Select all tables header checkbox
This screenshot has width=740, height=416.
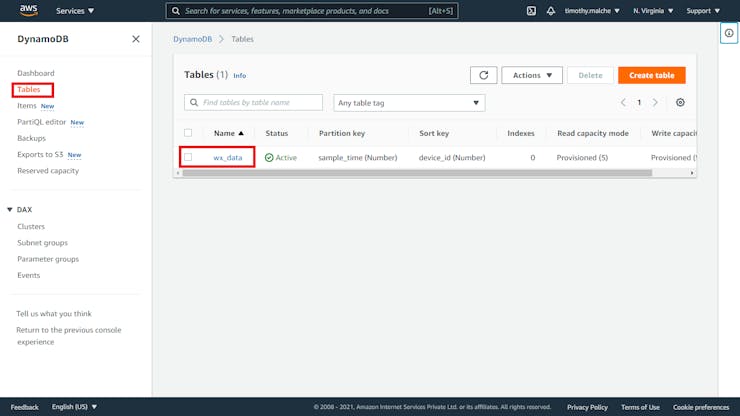pyautogui.click(x=188, y=133)
